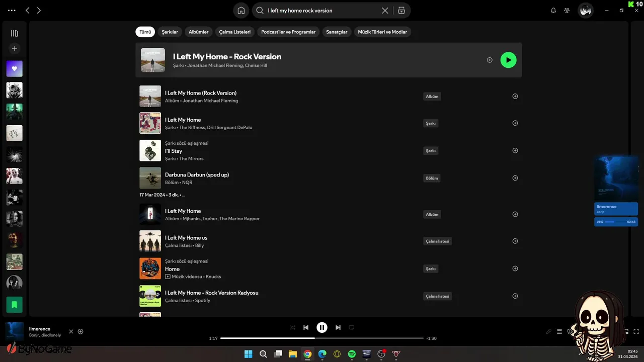Add I Left My Home us playlist
This screenshot has width=644, height=362.
coord(515,241)
